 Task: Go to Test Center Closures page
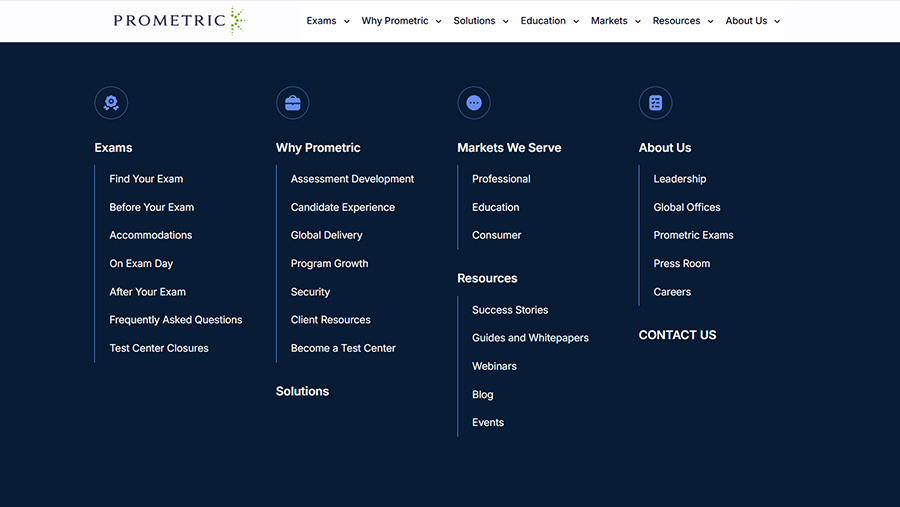[159, 348]
